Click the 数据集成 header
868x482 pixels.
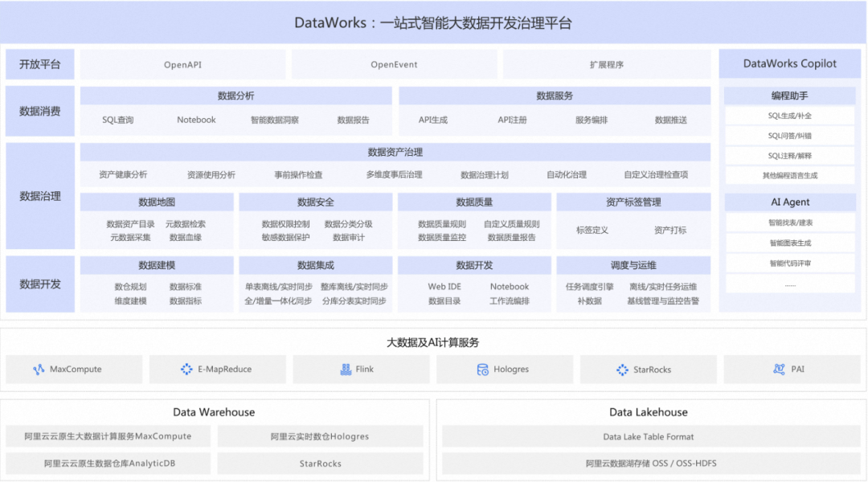[x=316, y=265]
